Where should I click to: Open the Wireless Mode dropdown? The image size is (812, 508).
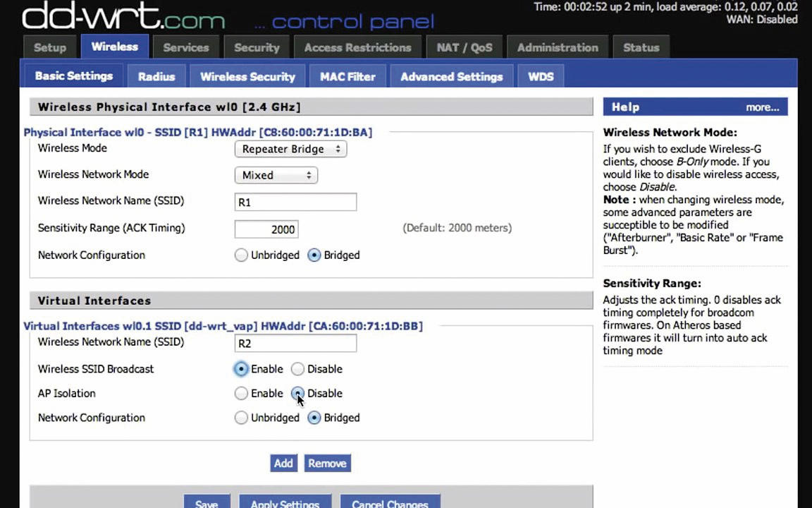(290, 150)
